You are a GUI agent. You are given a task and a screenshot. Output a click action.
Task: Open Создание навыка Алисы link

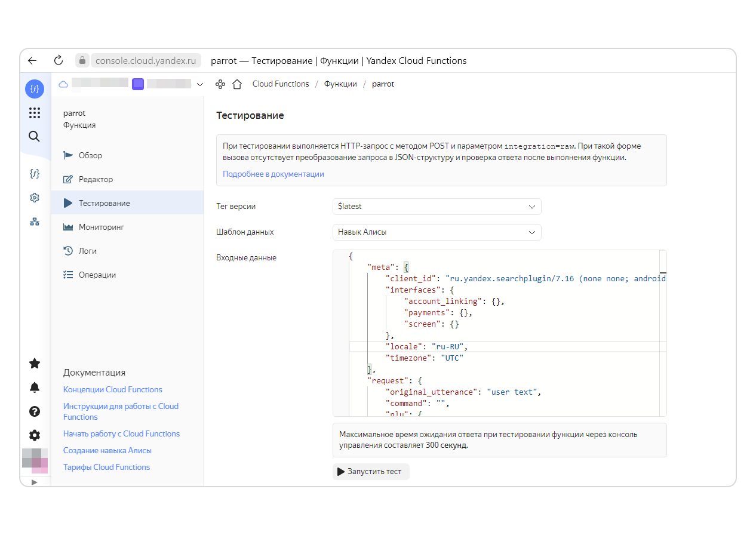point(107,450)
